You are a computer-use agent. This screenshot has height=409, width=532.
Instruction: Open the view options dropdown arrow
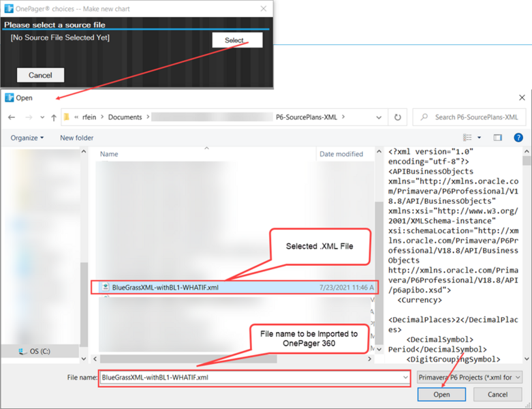coord(479,138)
